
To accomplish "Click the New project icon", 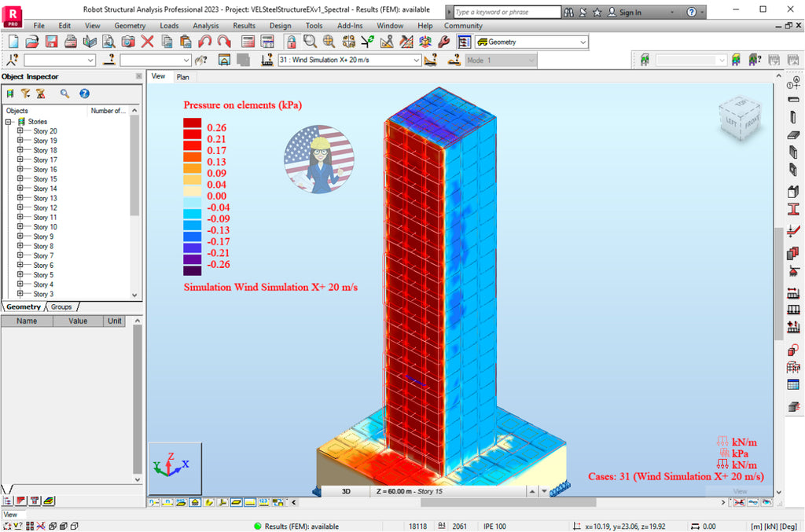I will click(13, 42).
